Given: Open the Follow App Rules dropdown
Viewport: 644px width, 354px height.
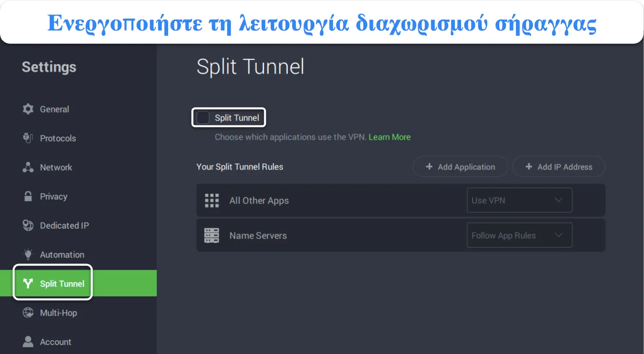Looking at the screenshot, I should 519,235.
